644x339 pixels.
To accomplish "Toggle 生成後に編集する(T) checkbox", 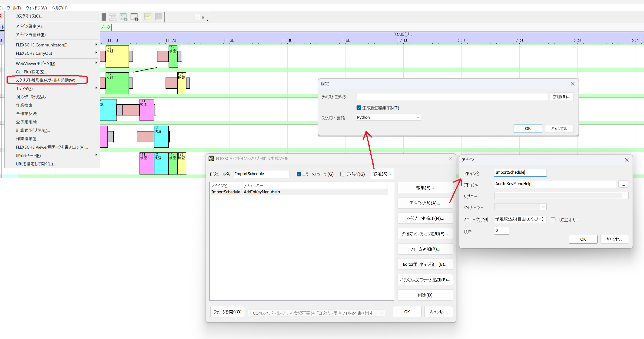I will (359, 108).
